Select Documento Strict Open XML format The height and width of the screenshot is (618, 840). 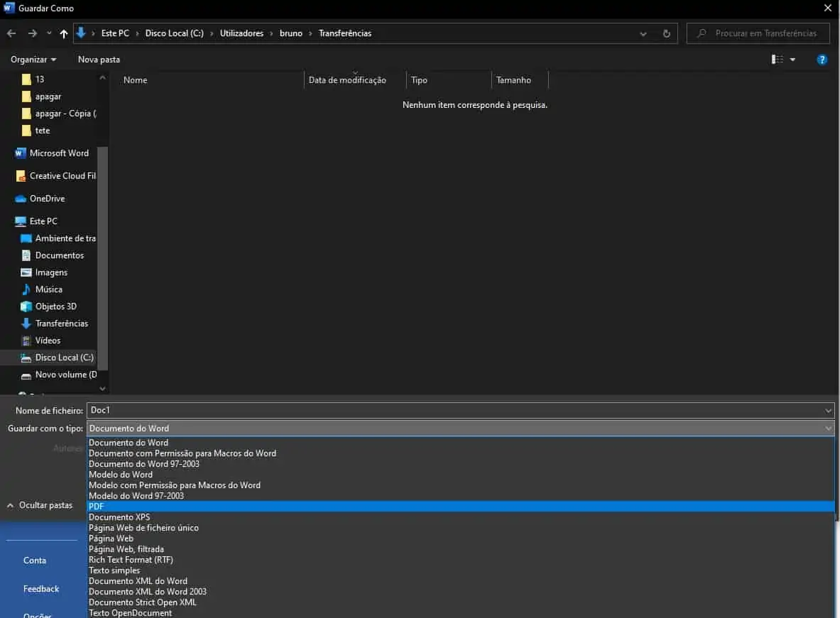click(x=460, y=602)
